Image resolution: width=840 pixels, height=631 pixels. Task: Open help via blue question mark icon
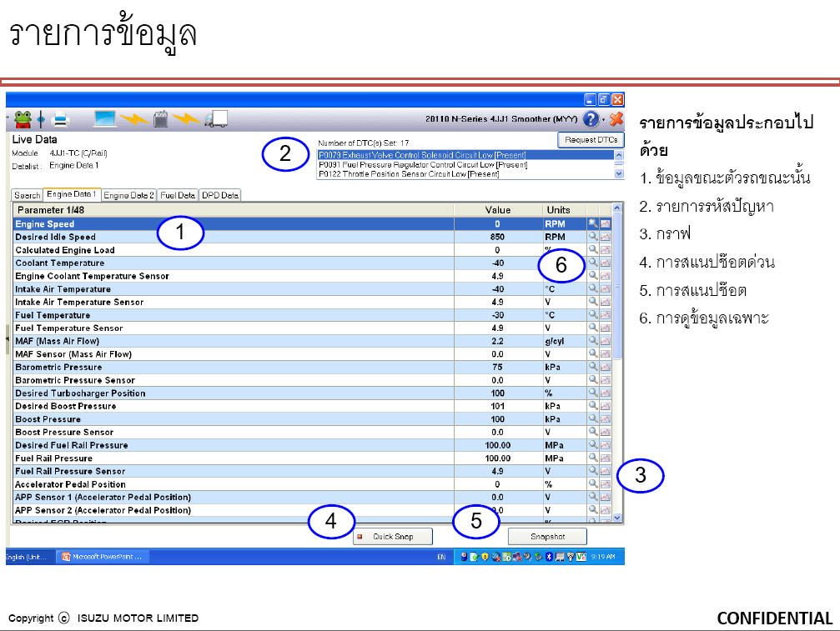591,119
